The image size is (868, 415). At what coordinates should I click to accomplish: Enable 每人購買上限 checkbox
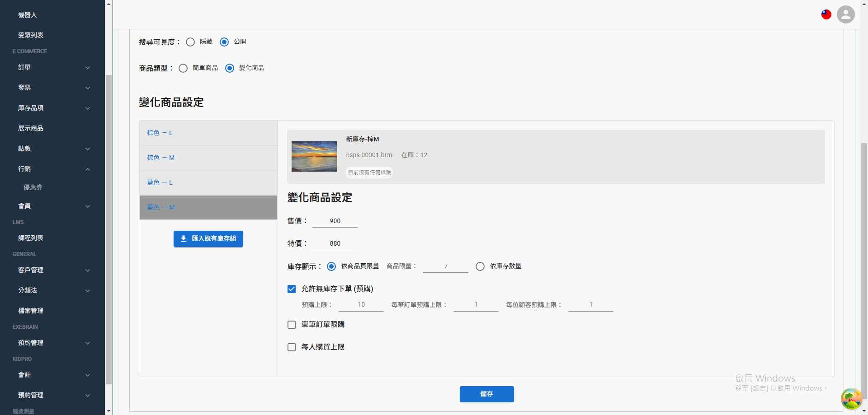pos(292,347)
